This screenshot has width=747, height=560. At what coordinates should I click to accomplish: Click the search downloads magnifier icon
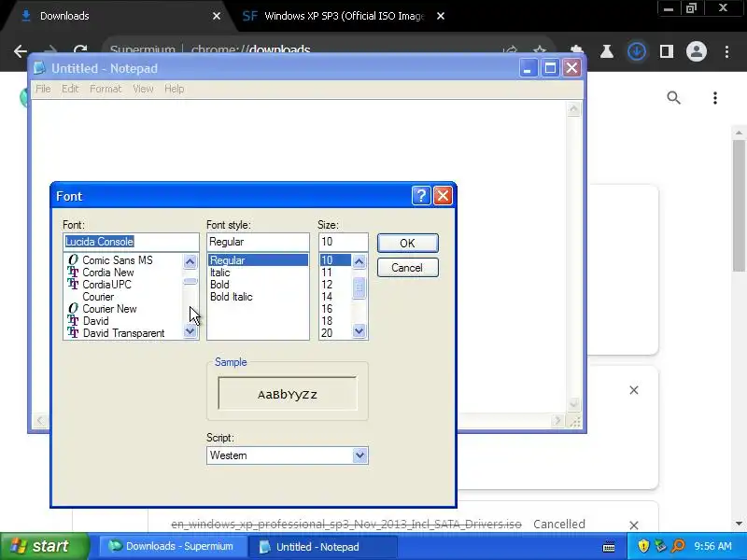pyautogui.click(x=673, y=98)
